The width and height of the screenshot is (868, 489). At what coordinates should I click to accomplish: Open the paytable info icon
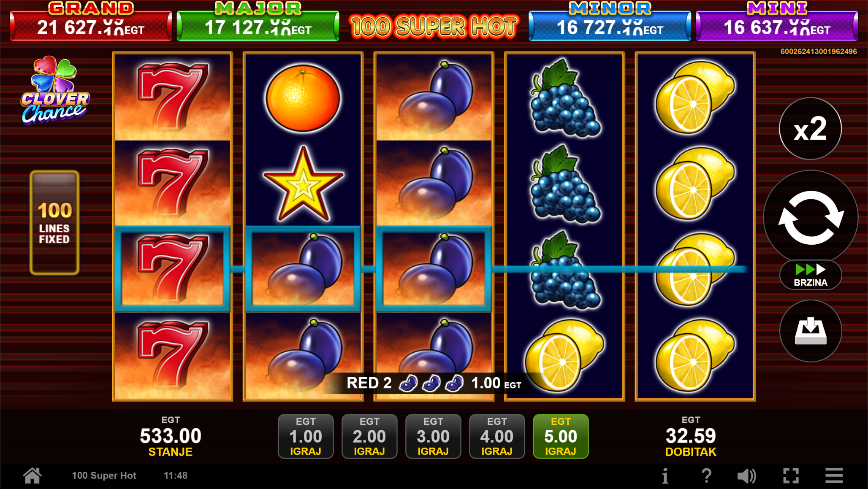pyautogui.click(x=665, y=476)
